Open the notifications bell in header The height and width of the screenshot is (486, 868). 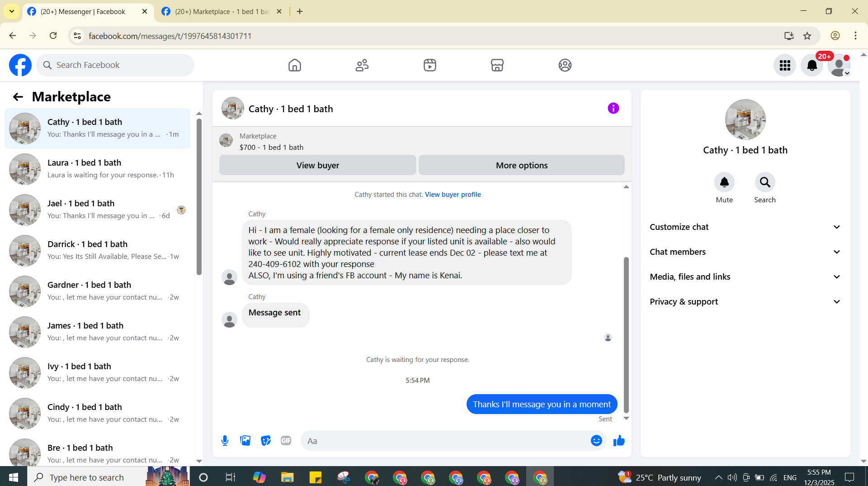(812, 66)
